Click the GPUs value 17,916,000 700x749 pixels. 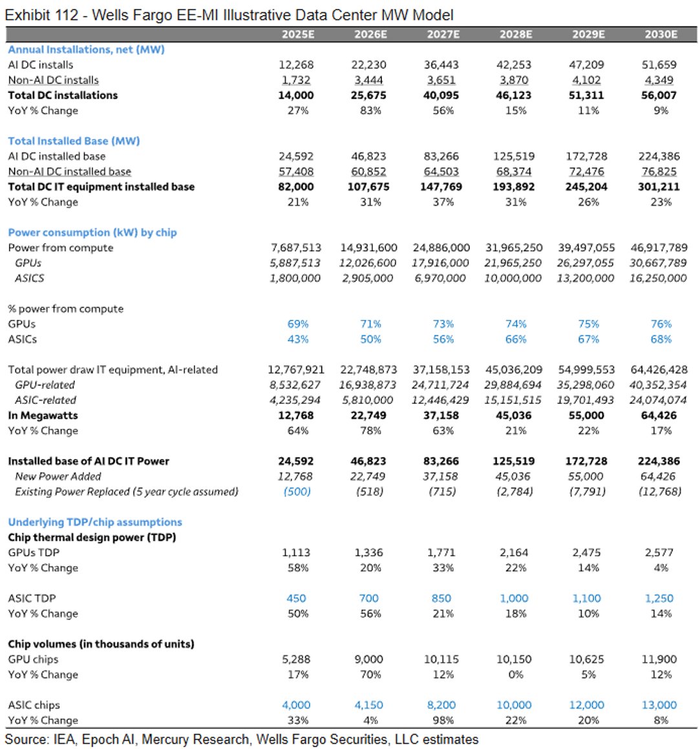pyautogui.click(x=441, y=263)
